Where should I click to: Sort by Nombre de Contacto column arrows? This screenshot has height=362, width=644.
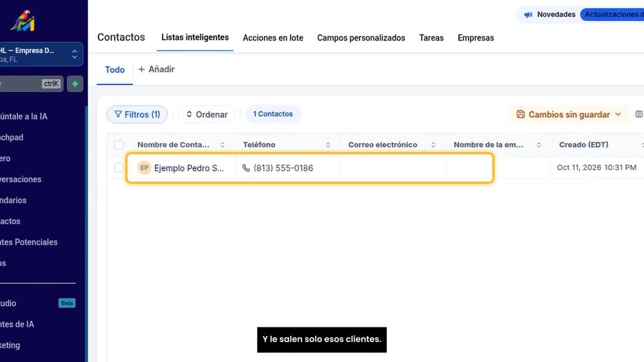pos(222,145)
